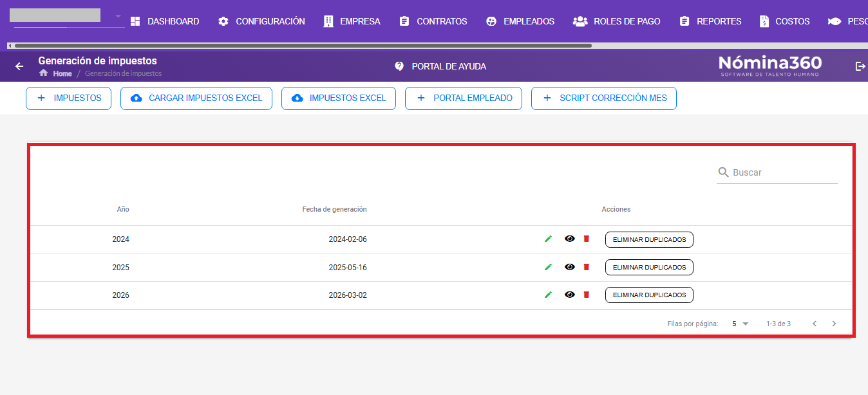Click the 2025 year cell
The image size is (868, 395).
tap(120, 268)
